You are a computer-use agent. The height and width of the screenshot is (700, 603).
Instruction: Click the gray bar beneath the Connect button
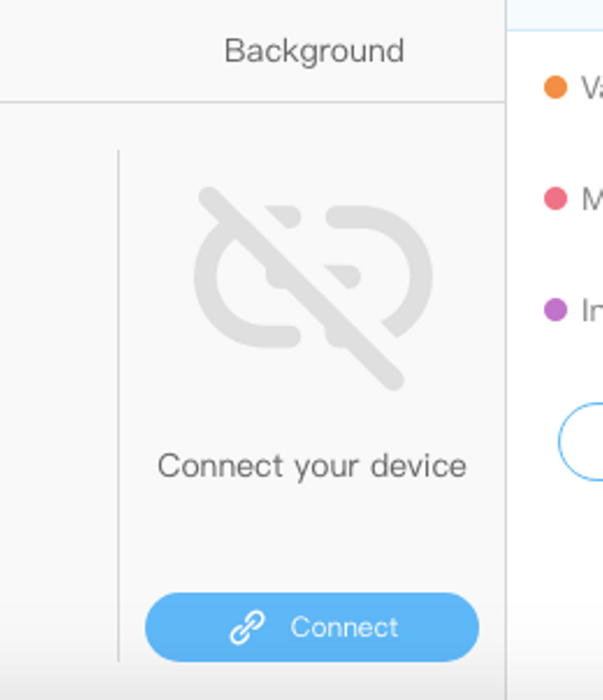click(x=252, y=683)
